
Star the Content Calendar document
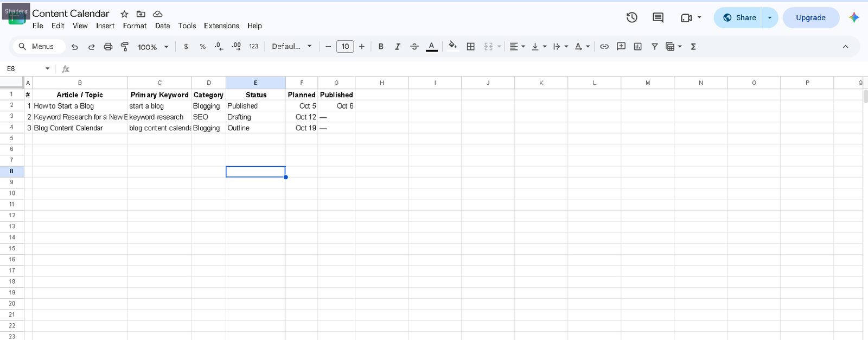pos(124,14)
